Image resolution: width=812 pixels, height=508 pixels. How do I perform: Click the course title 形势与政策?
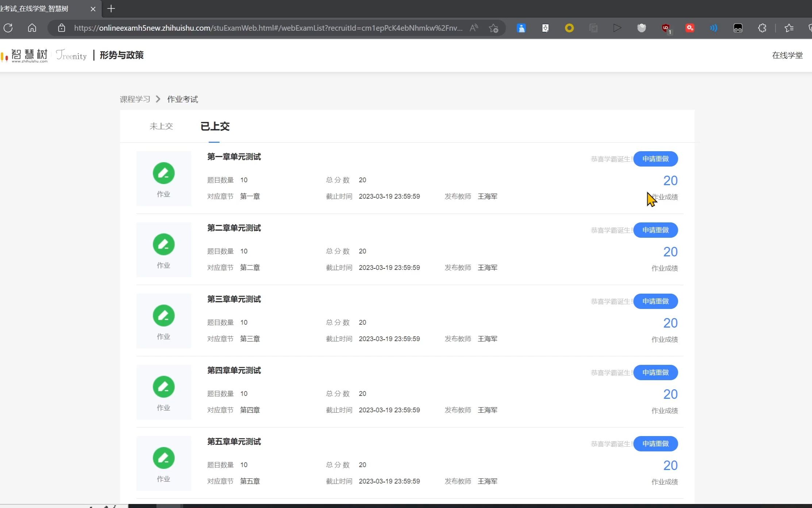[x=122, y=55]
